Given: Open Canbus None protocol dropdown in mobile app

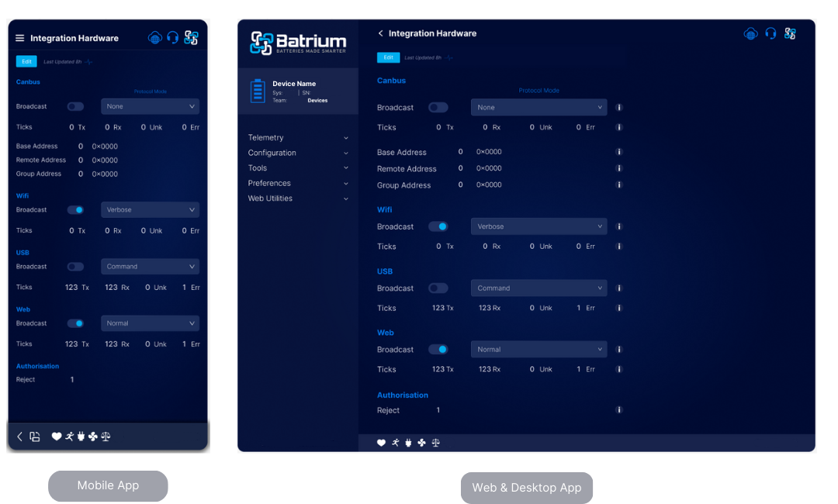Looking at the screenshot, I should click(151, 106).
